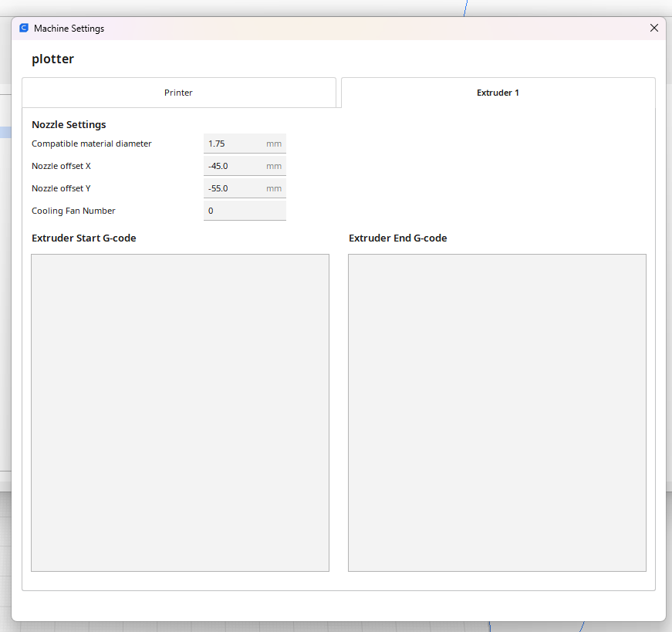672x632 pixels.
Task: Click the Cooling Fan Number label
Action: tap(73, 211)
